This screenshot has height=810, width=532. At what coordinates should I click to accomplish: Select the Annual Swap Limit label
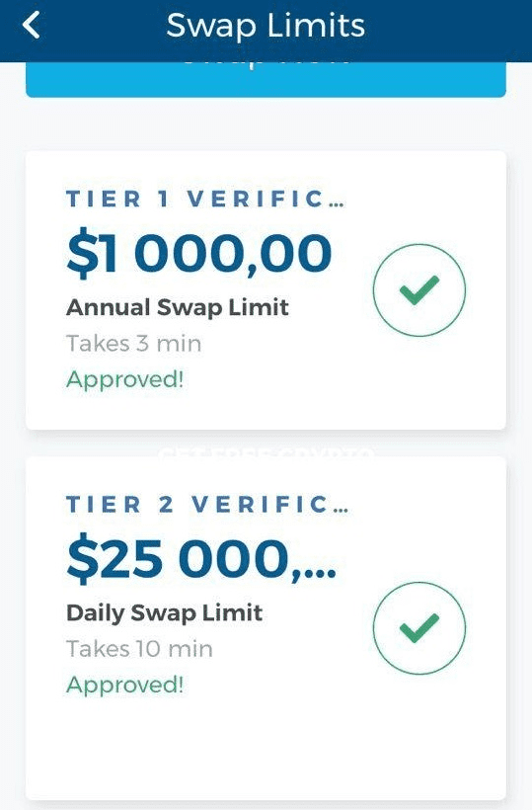(x=177, y=308)
